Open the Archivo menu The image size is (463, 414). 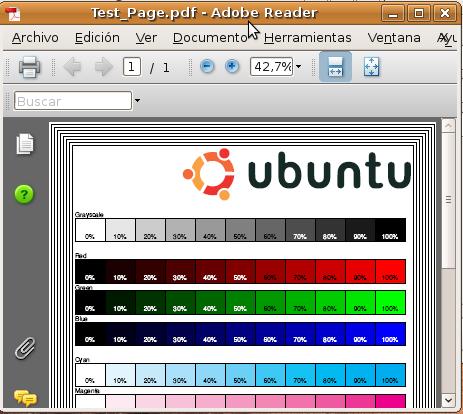(35, 38)
